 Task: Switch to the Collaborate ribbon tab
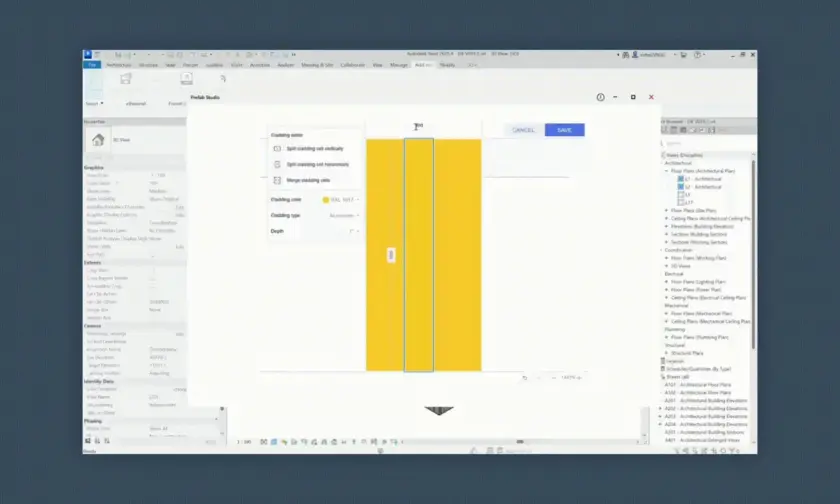point(352,65)
